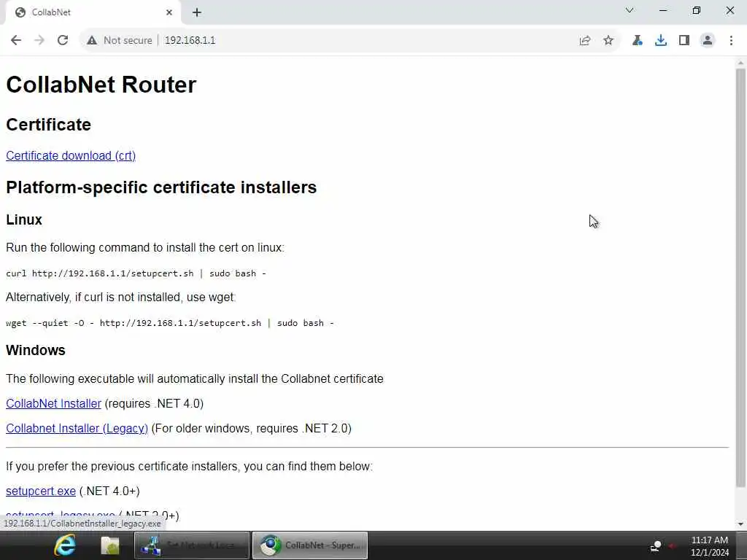Click the forward navigation arrow
The width and height of the screenshot is (747, 560).
coord(39,41)
